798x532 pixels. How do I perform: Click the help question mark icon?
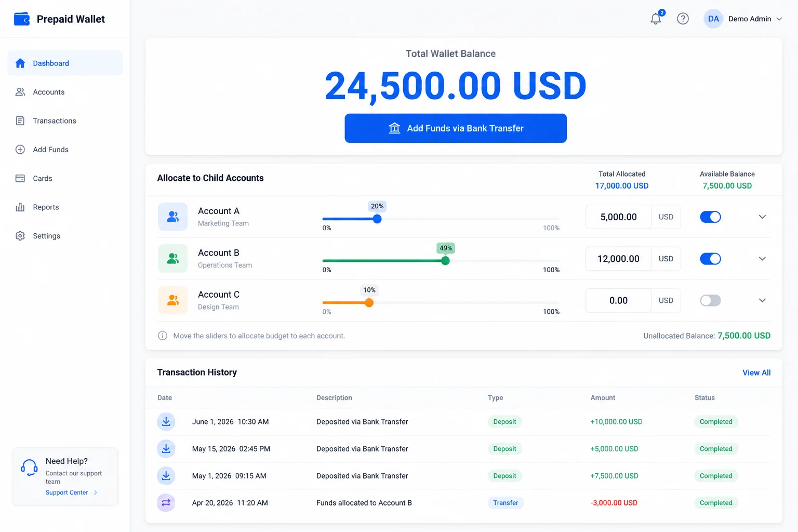(683, 19)
